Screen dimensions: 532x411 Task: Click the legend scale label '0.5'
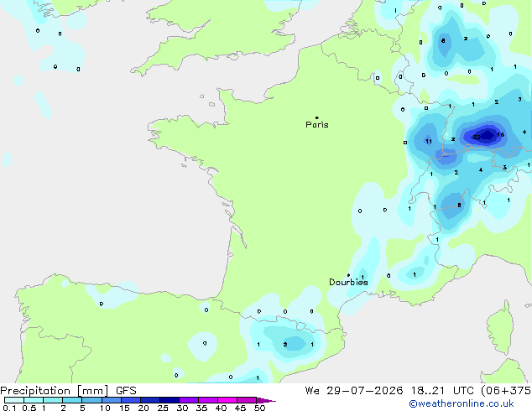click(29, 408)
